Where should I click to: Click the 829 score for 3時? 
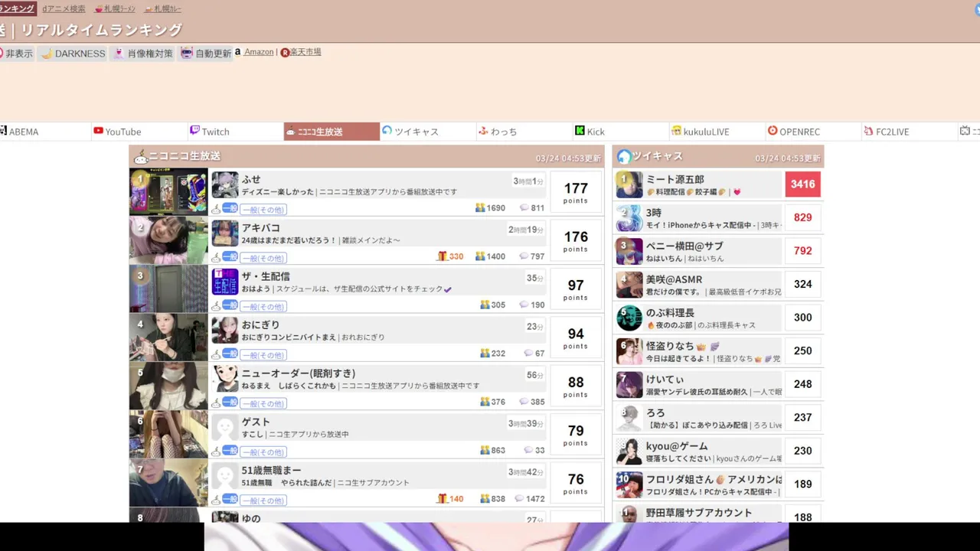pyautogui.click(x=802, y=217)
